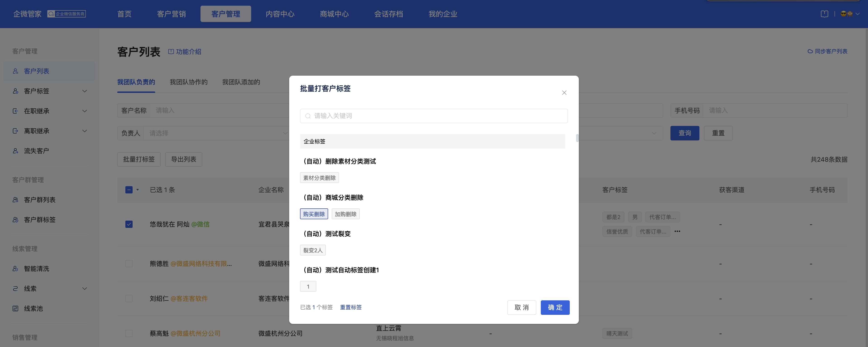This screenshot has height=347, width=868.
Task: Click the 取消 button in dialog
Action: [x=522, y=308]
